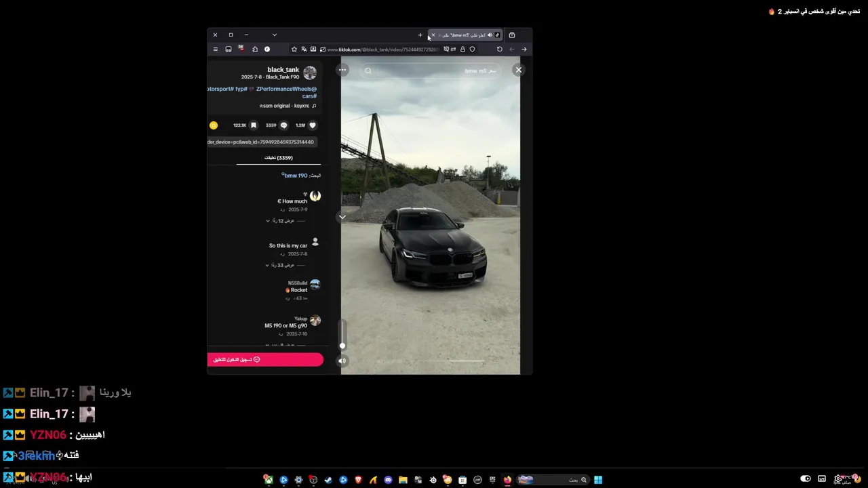The width and height of the screenshot is (868, 488).
Task: Open the red-badged extension icon in toolbar
Action: [x=241, y=49]
